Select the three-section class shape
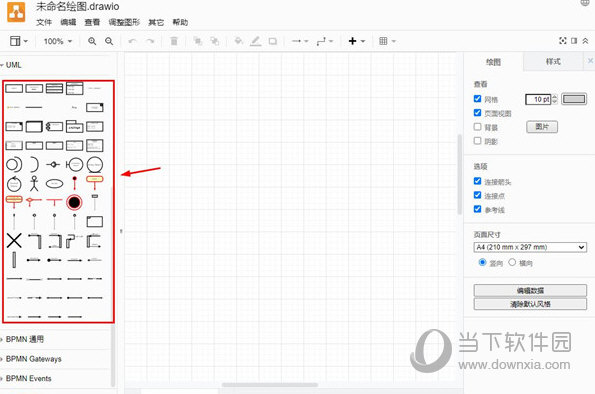 [54, 88]
